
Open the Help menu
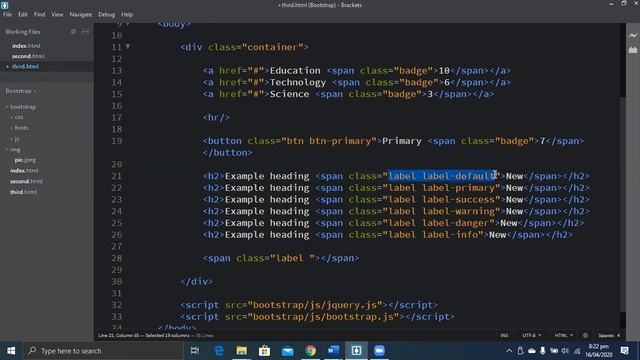tap(127, 14)
